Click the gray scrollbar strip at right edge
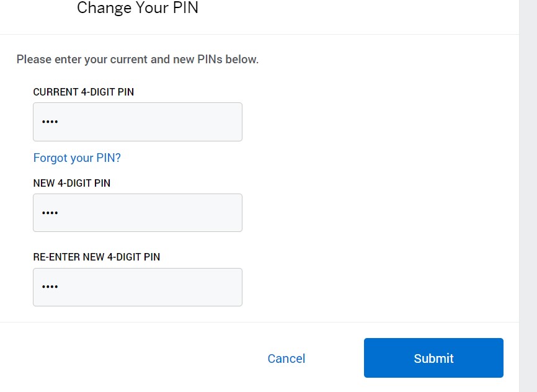The width and height of the screenshot is (537, 392). [528, 186]
